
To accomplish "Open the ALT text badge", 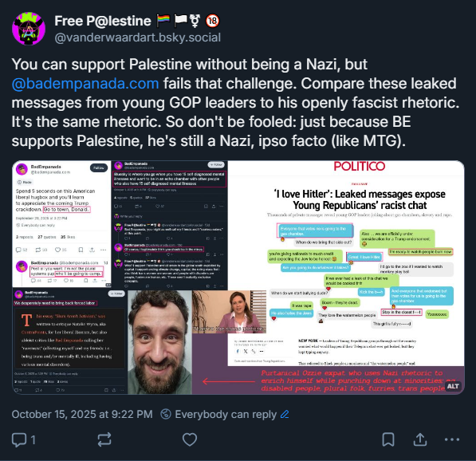I will (453, 386).
